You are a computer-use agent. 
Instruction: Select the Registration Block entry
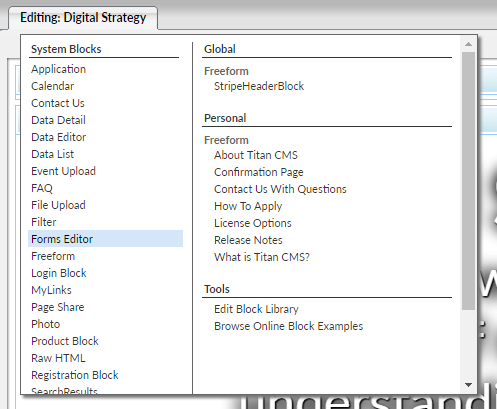75,375
